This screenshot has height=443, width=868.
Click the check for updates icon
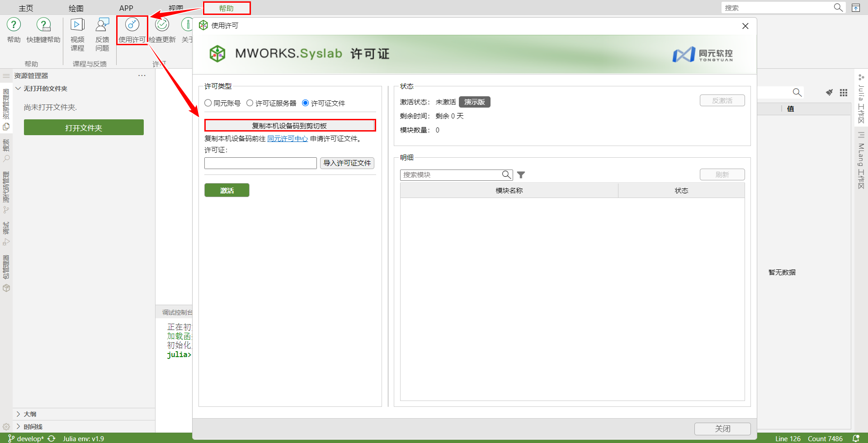coord(162,25)
